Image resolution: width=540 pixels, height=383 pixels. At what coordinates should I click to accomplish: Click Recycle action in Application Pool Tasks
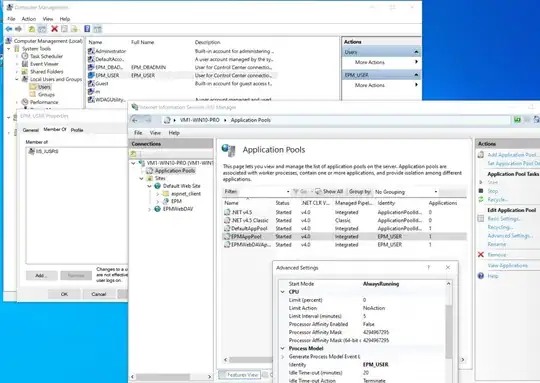pos(498,199)
